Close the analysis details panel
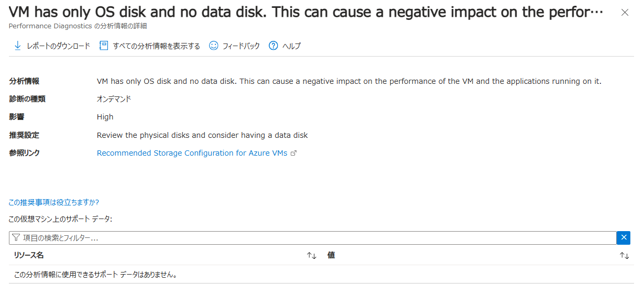 [x=625, y=13]
